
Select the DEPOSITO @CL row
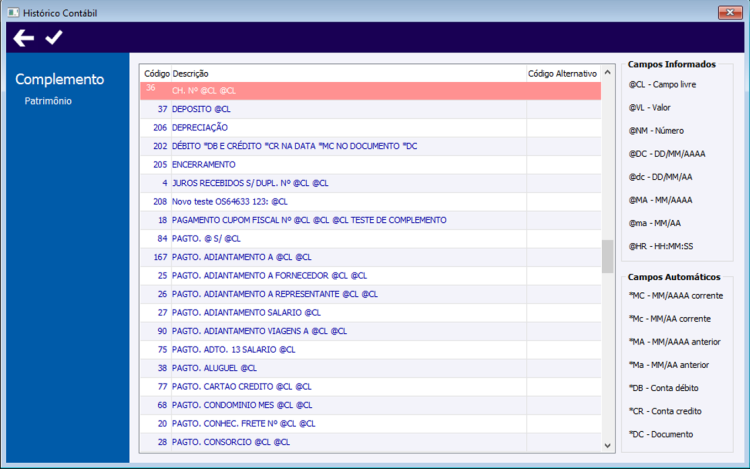pos(371,109)
